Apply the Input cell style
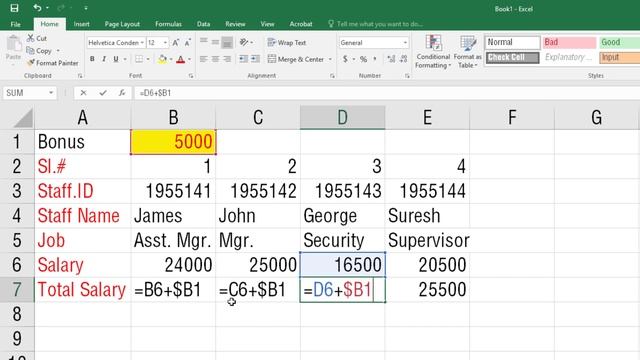The width and height of the screenshot is (640, 360). (619, 58)
